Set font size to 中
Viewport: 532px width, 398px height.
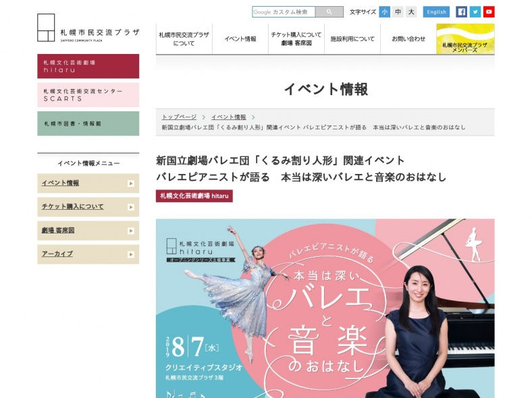pyautogui.click(x=398, y=12)
